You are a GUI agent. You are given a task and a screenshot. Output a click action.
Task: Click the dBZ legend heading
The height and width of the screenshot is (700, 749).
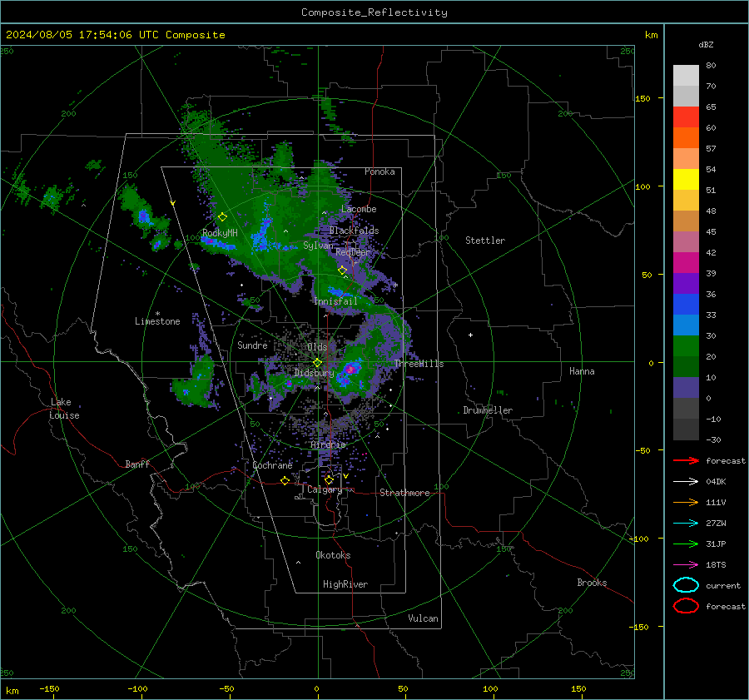click(x=706, y=44)
